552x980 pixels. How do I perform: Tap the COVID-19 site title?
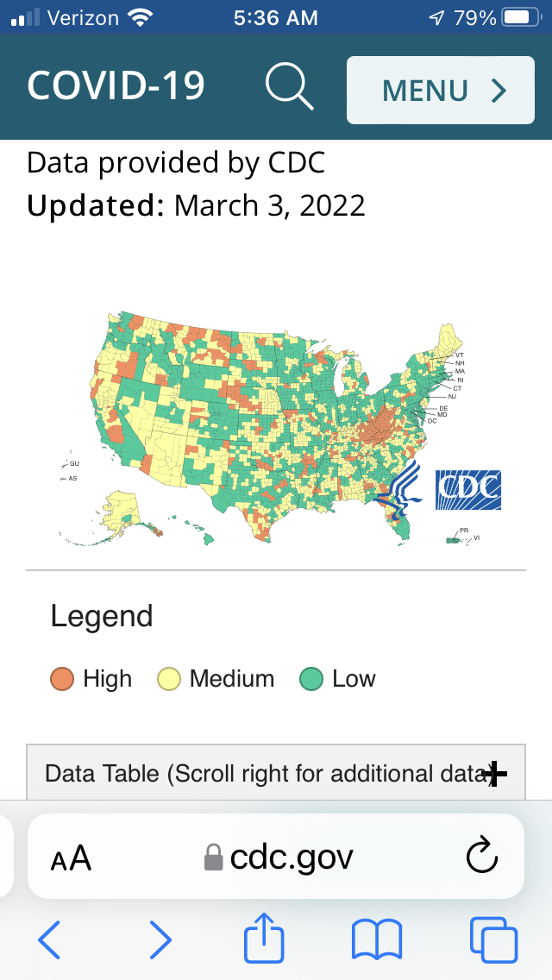pyautogui.click(x=116, y=86)
